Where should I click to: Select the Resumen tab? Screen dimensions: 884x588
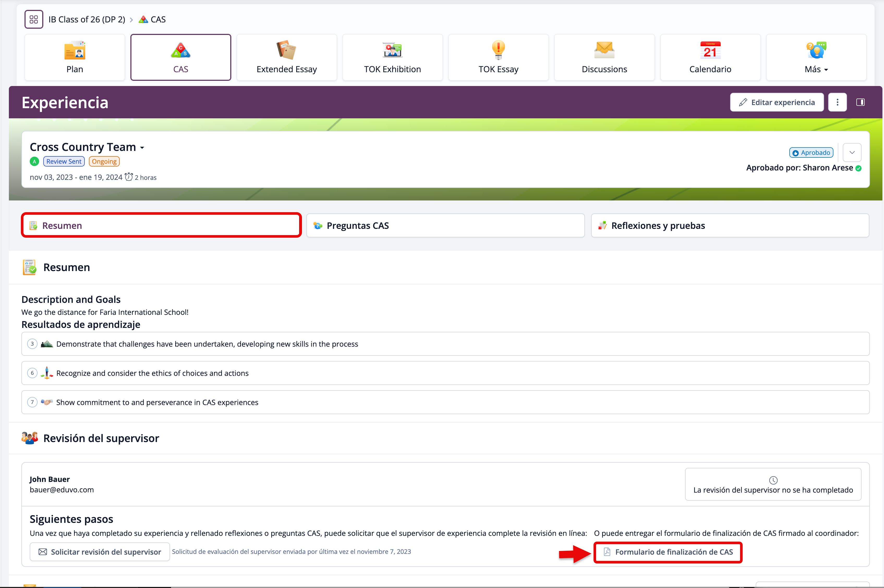pyautogui.click(x=161, y=226)
